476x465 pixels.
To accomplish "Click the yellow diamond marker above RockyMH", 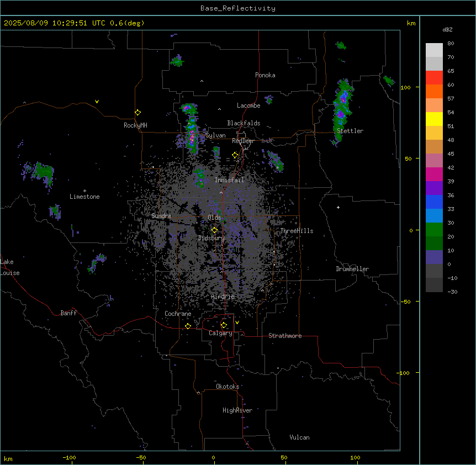I will (137, 113).
